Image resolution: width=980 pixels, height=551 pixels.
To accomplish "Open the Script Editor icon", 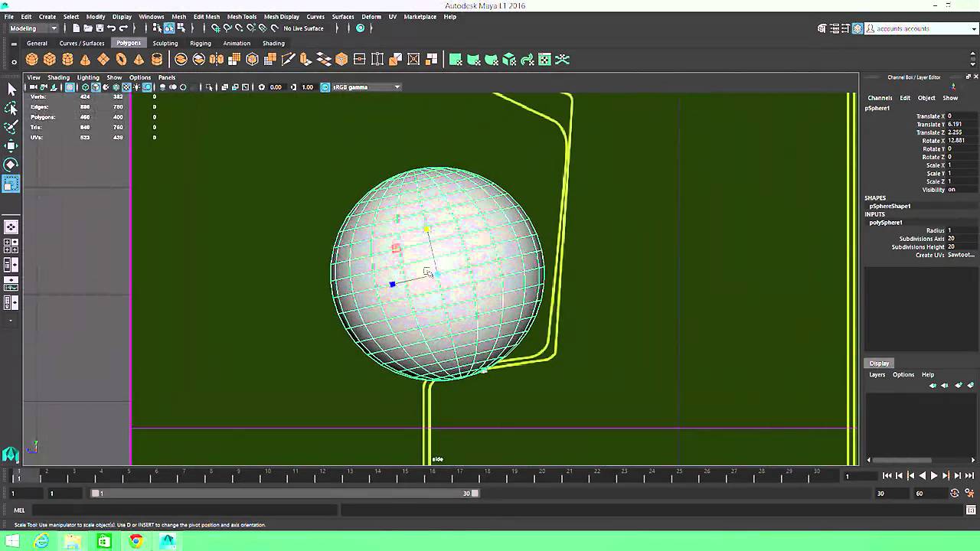I will 971,510.
